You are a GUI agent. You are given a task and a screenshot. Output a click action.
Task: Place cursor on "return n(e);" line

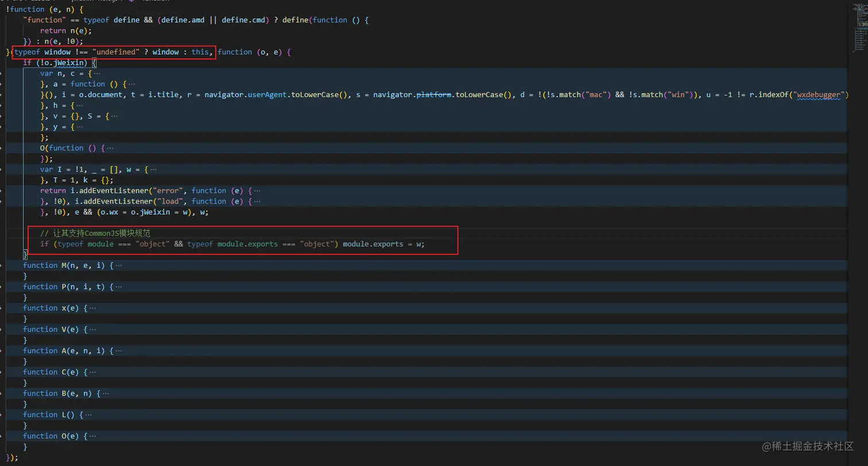coord(66,31)
